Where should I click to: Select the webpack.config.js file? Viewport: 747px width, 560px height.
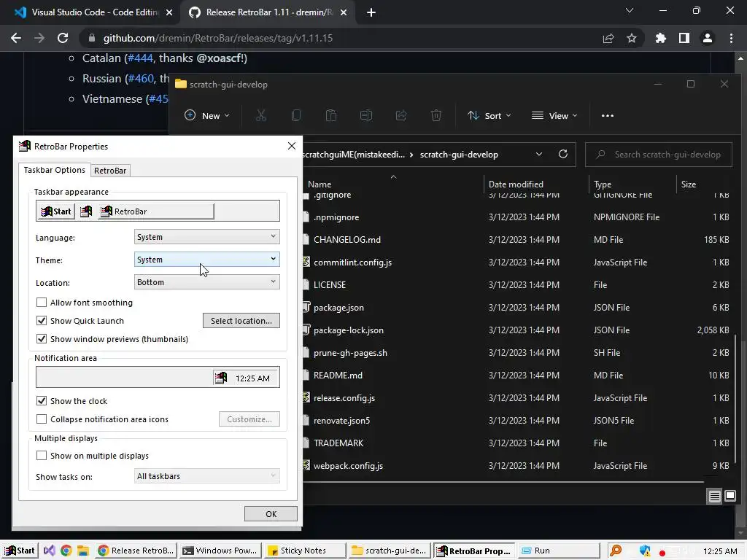tap(348, 466)
